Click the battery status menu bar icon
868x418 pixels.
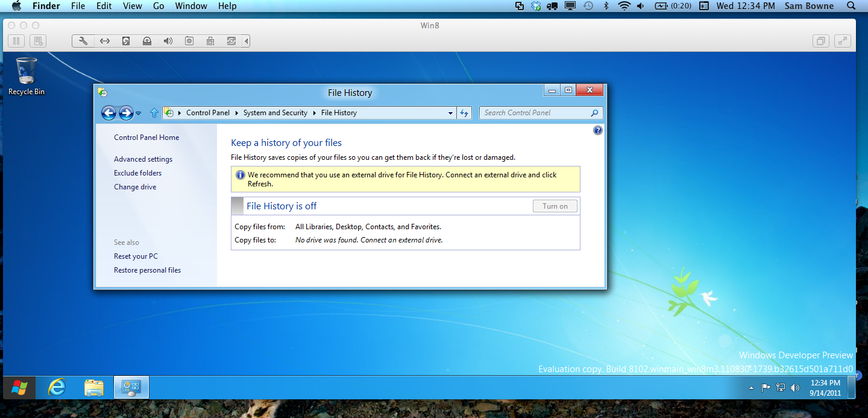673,6
